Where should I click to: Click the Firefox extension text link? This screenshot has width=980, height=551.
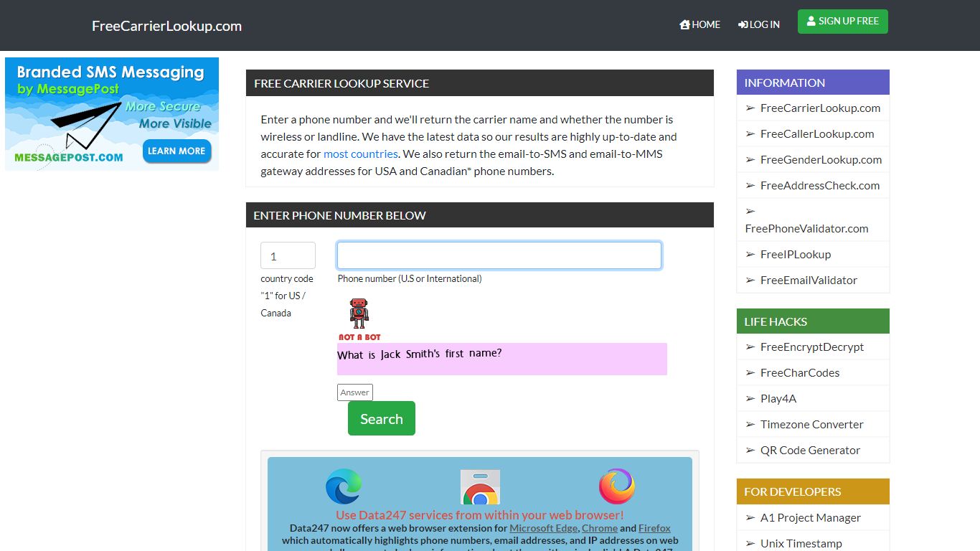tap(654, 528)
